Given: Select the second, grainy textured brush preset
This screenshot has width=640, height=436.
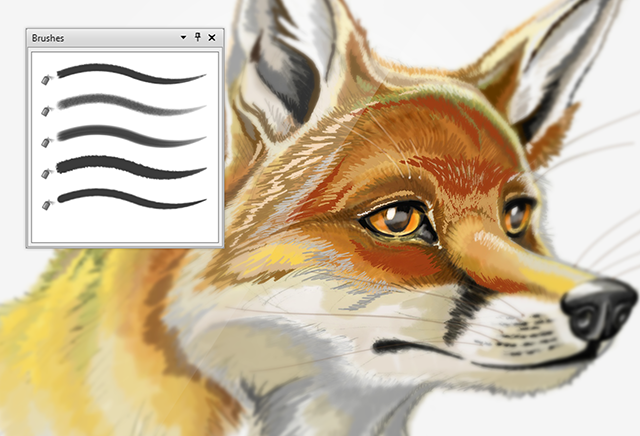Looking at the screenshot, I should point(131,104).
